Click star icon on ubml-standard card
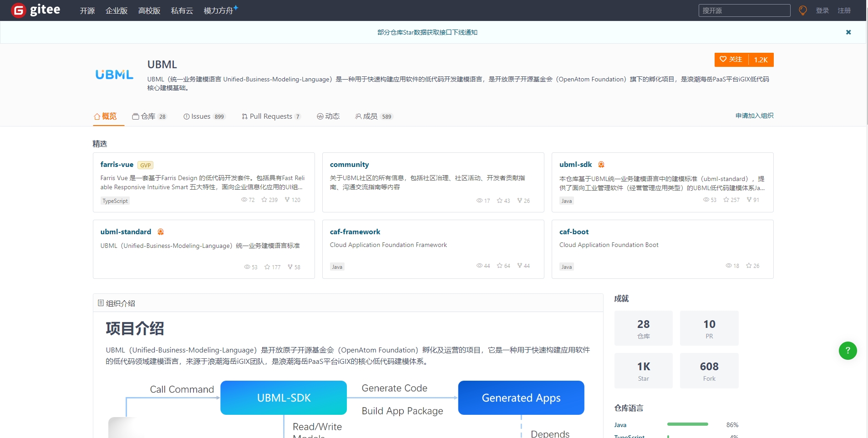This screenshot has width=868, height=438. (267, 267)
